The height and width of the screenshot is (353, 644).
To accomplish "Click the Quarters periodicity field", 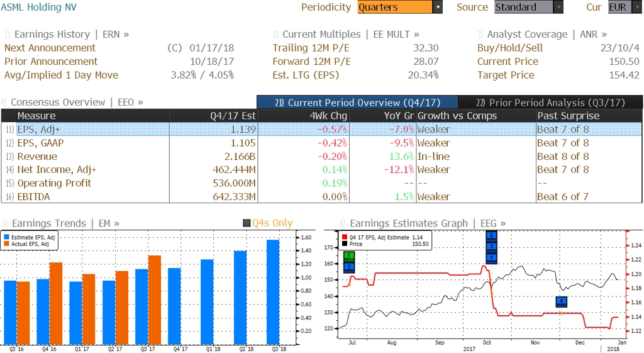I will click(x=395, y=7).
